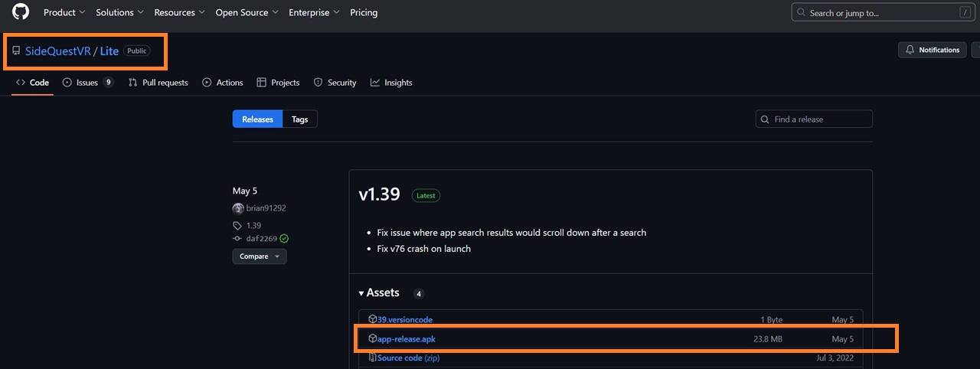Switch to the Insights tab
The height and width of the screenshot is (369, 980).
coord(391,83)
